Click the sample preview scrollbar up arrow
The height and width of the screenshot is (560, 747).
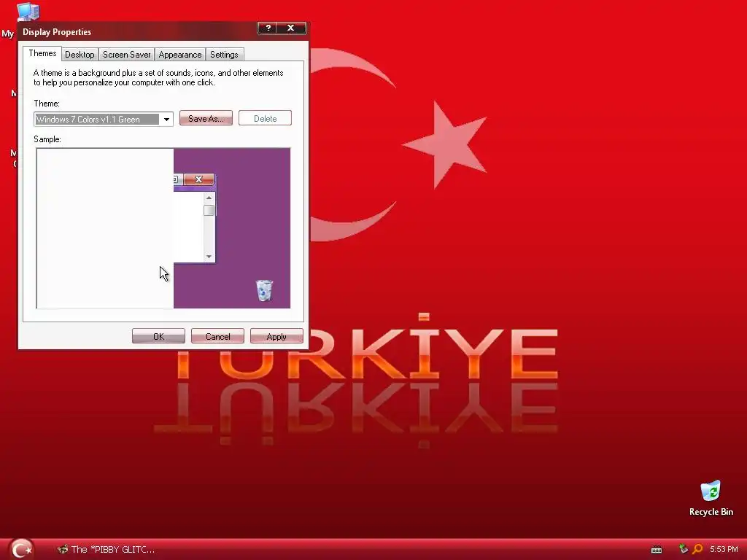click(209, 198)
